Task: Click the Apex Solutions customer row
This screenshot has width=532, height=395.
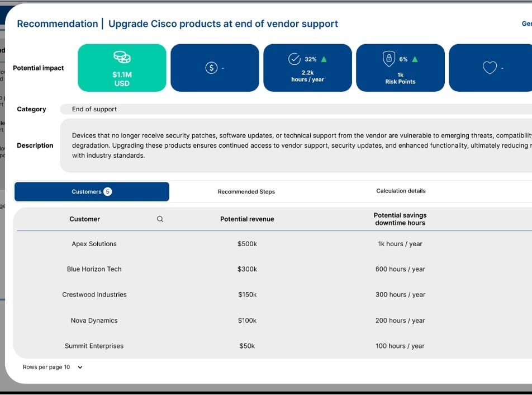Action: [x=94, y=244]
